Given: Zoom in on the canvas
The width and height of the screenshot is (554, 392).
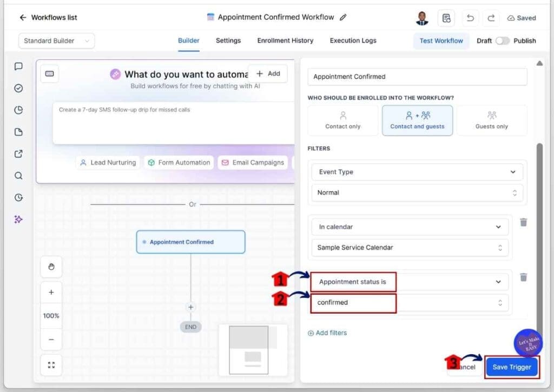Looking at the screenshot, I should [x=51, y=293].
